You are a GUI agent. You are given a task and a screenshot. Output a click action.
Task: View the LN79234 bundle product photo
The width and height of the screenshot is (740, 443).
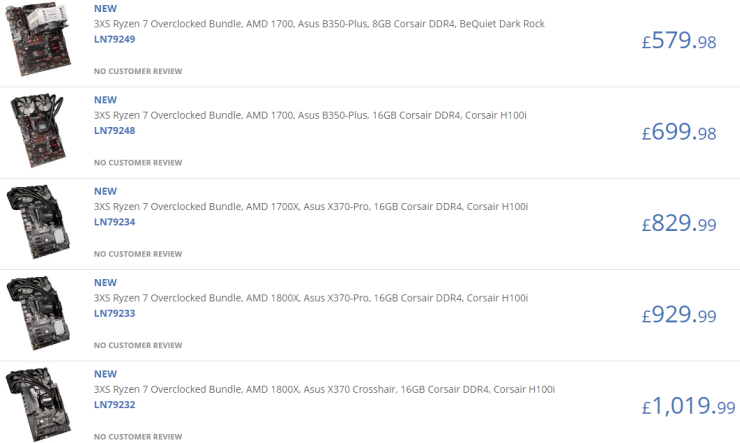click(x=40, y=223)
